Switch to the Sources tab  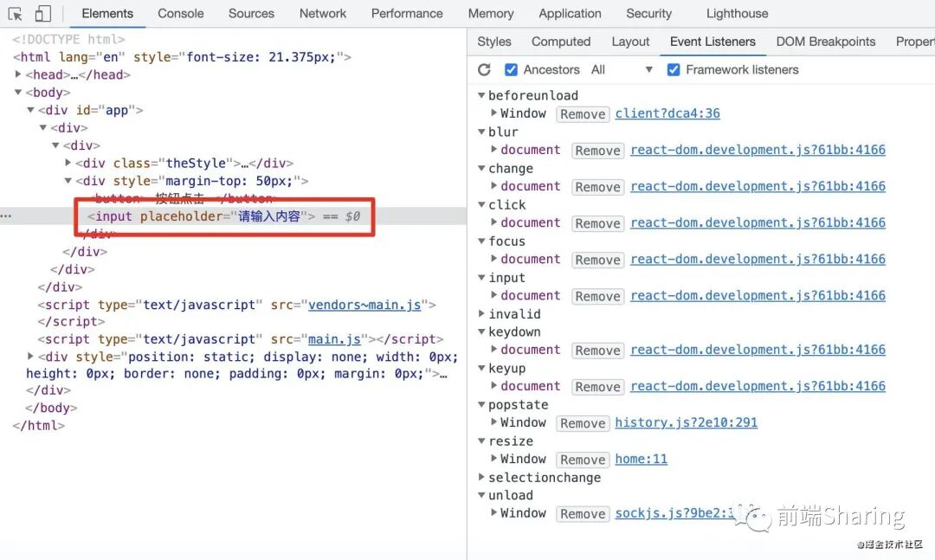tap(251, 13)
